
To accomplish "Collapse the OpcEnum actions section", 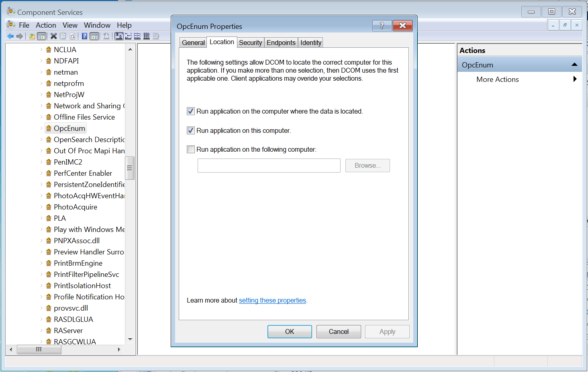I will (x=574, y=65).
